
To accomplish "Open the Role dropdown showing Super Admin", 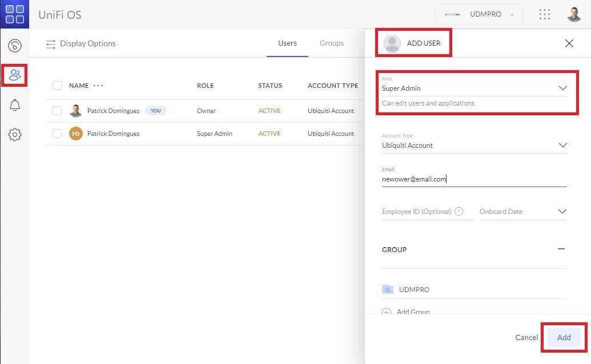I will [474, 88].
